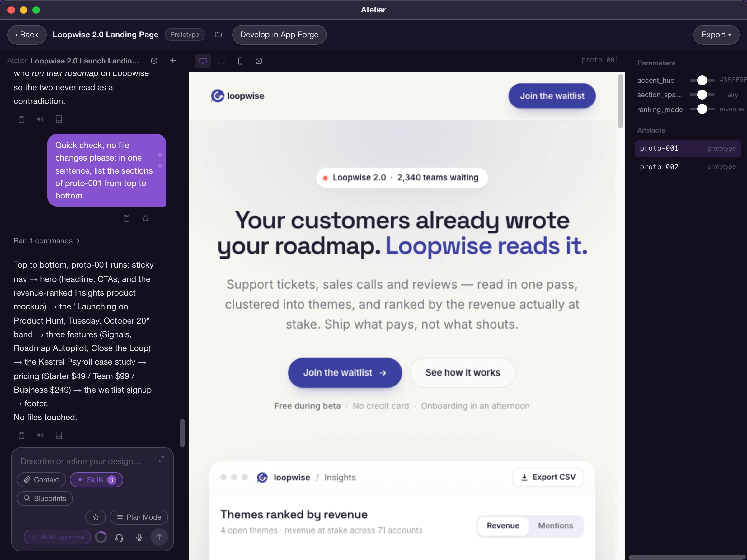Select proto-002 artifact

pos(688,167)
